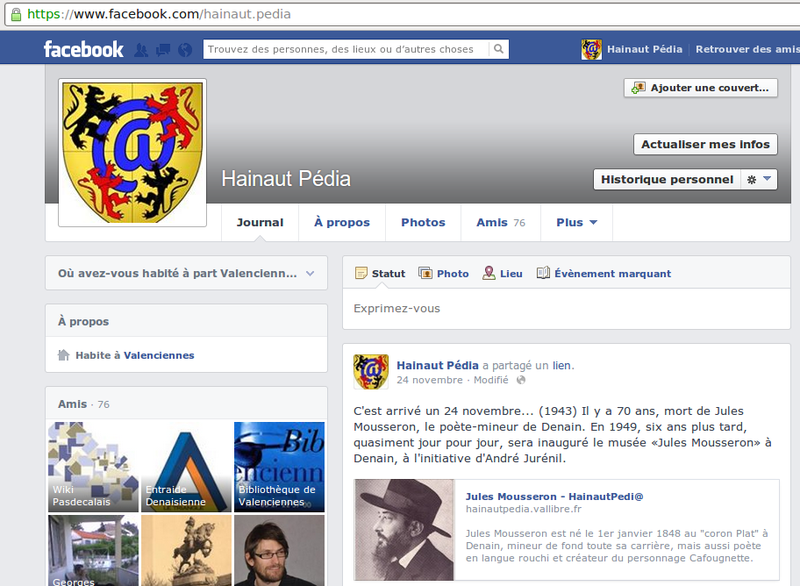Switch to the À propos tab

tap(341, 222)
